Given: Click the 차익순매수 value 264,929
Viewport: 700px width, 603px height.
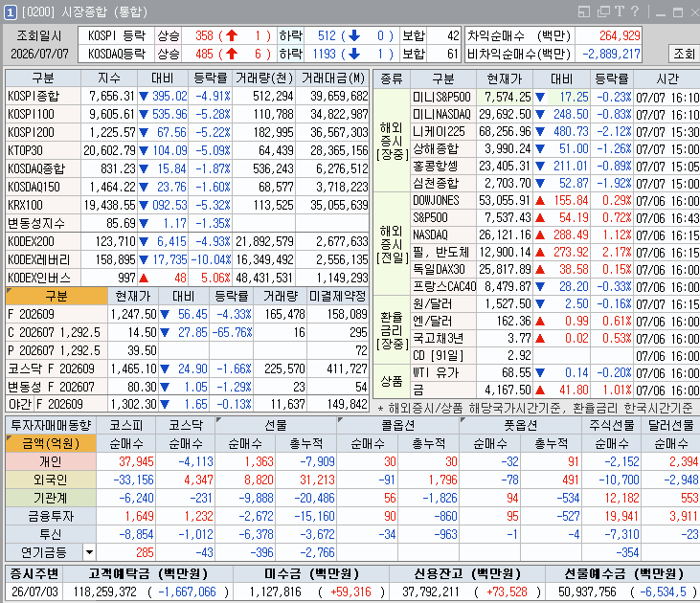Looking at the screenshot, I should [x=620, y=35].
